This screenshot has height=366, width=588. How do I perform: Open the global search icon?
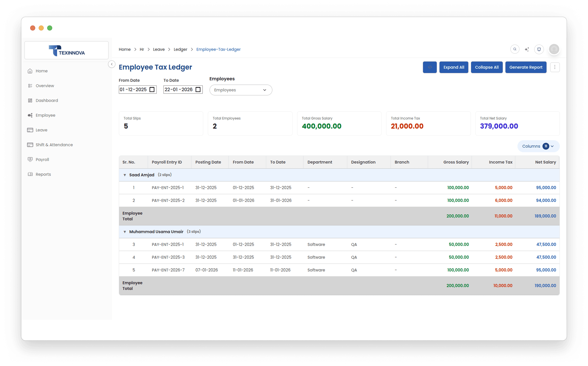tap(515, 49)
